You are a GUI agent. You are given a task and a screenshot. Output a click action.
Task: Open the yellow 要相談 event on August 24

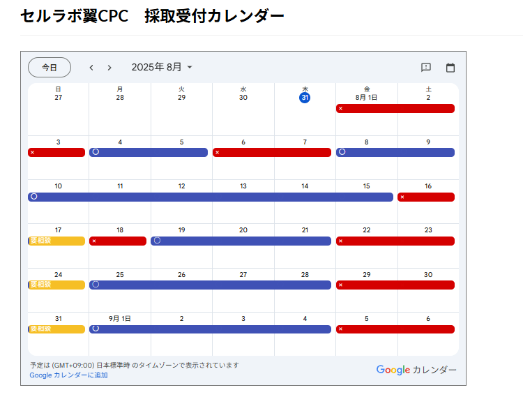pyautogui.click(x=56, y=285)
